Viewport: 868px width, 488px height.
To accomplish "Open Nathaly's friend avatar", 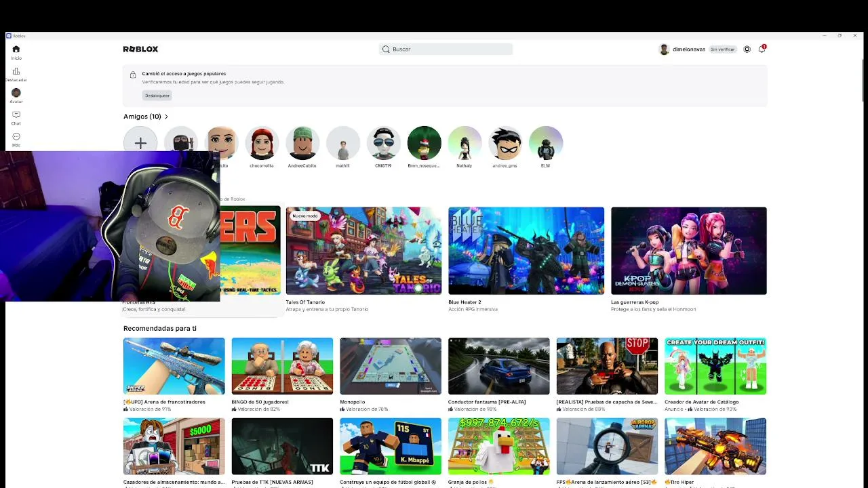I will [x=465, y=143].
